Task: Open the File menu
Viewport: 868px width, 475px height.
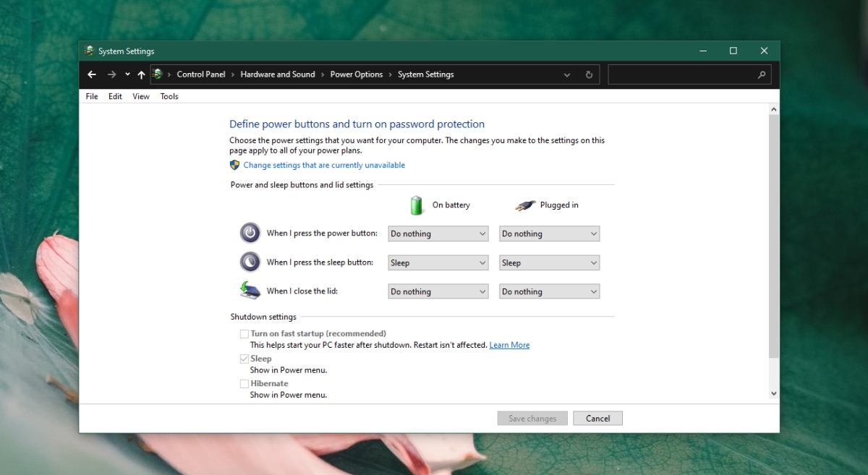Action: (91, 95)
